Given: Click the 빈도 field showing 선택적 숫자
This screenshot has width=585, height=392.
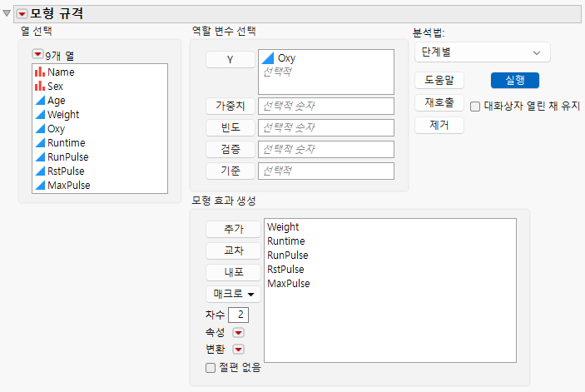Looking at the screenshot, I should point(326,127).
